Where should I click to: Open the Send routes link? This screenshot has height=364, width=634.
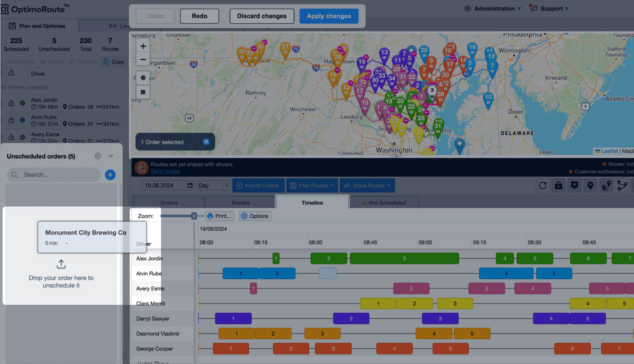[165, 171]
